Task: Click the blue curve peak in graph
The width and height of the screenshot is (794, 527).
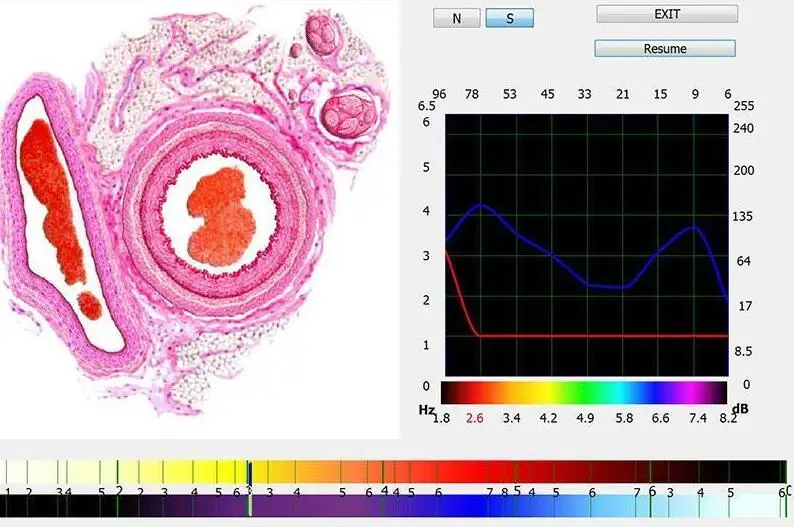Action: (481, 206)
